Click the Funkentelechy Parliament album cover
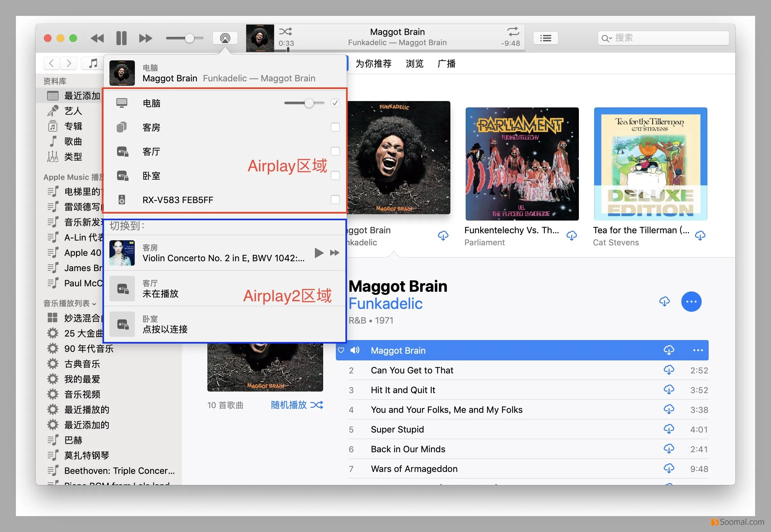This screenshot has width=771, height=532. tap(522, 164)
